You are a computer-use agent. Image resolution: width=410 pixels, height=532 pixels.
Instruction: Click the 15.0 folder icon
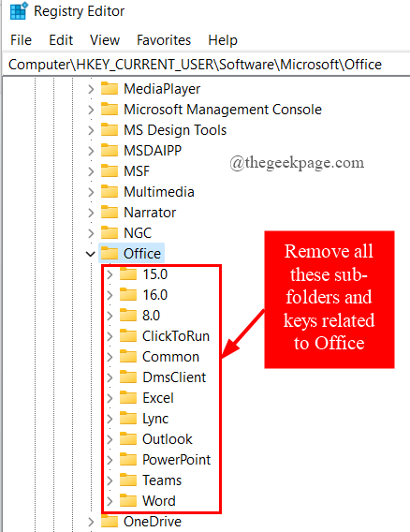[x=128, y=273]
